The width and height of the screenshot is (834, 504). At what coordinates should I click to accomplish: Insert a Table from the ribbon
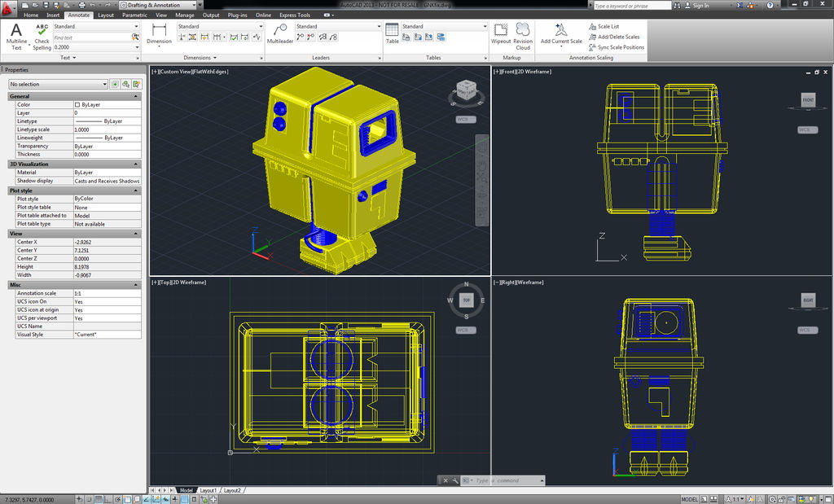pos(393,33)
